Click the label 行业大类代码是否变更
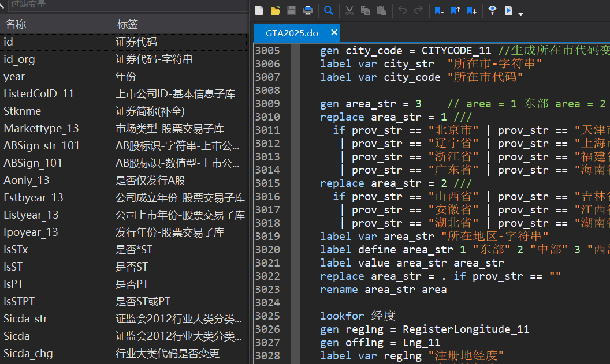 (x=168, y=353)
